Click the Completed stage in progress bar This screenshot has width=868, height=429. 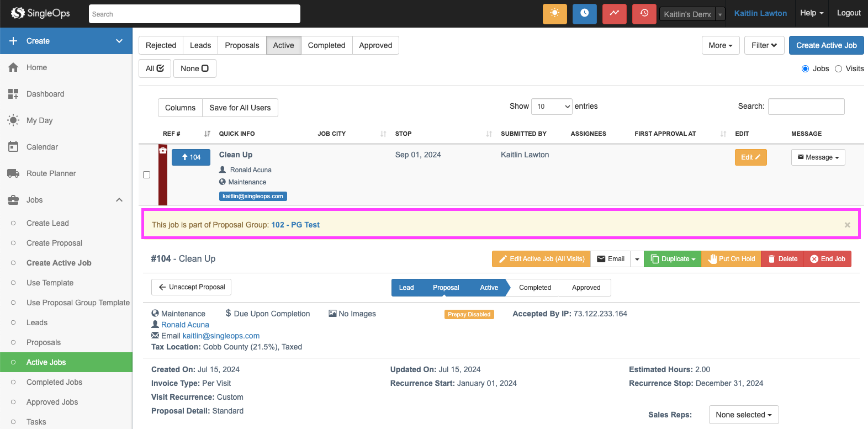coord(534,288)
